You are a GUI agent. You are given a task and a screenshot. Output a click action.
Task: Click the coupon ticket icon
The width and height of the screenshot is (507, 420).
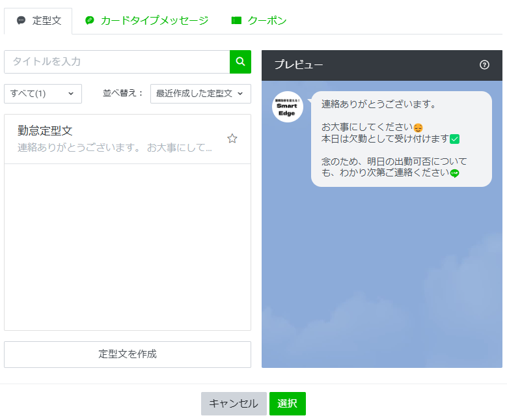coord(236,21)
